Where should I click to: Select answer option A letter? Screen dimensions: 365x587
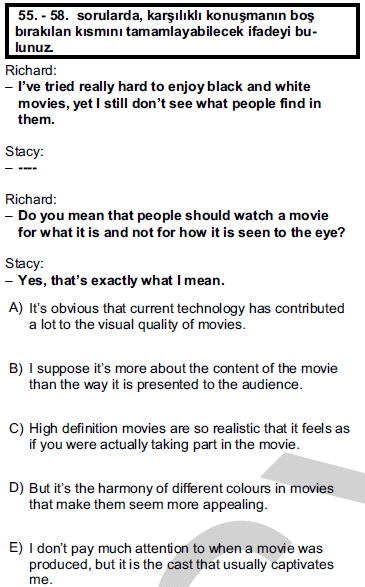(x=15, y=308)
